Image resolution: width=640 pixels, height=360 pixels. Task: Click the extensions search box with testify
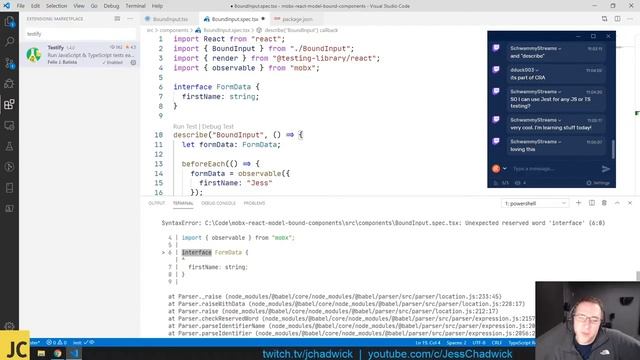80,34
